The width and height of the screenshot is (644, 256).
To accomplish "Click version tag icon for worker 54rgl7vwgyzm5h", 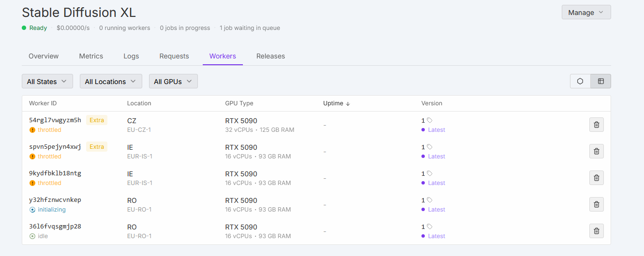I will [430, 120].
